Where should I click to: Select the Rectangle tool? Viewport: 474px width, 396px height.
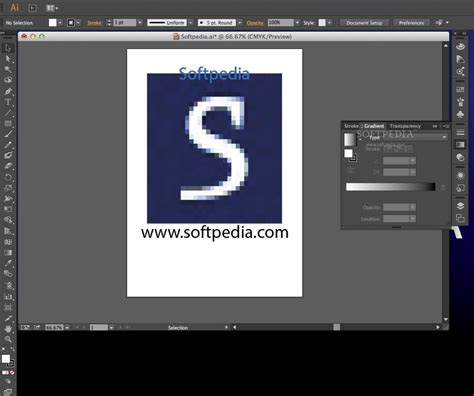pos(8,123)
